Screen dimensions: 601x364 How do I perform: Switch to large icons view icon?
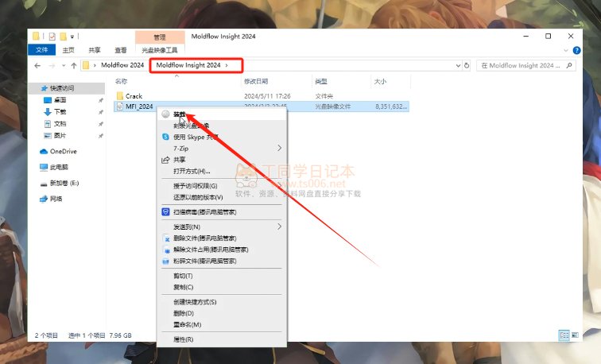[x=575, y=335]
